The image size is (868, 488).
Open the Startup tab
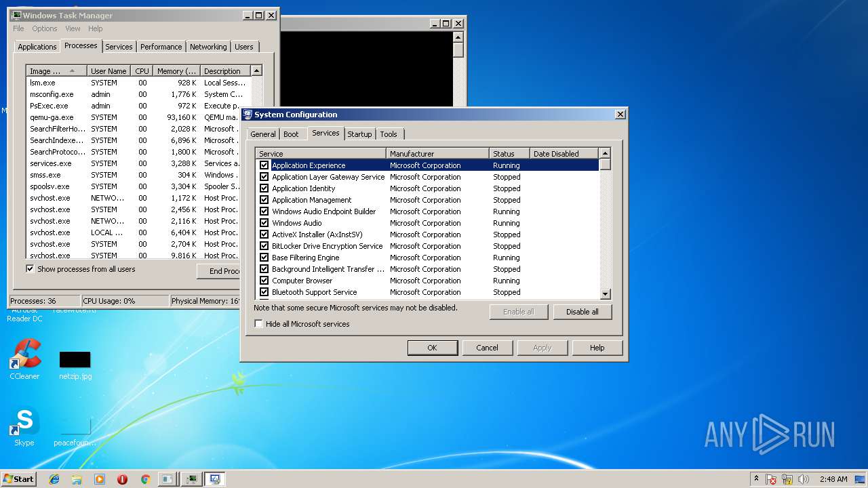point(359,134)
